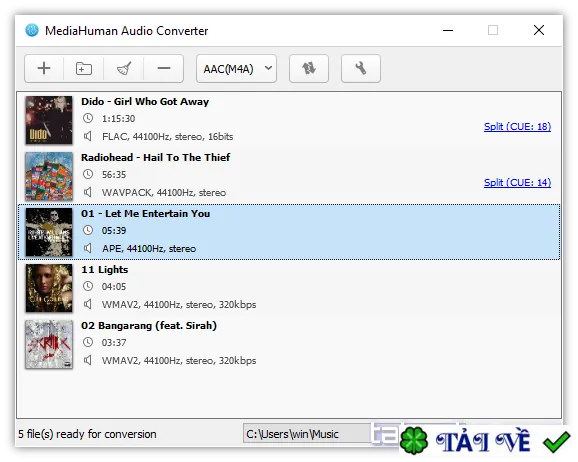Screen dimensions: 578x462
Task: Click the Add files plus button
Action: (x=44, y=69)
